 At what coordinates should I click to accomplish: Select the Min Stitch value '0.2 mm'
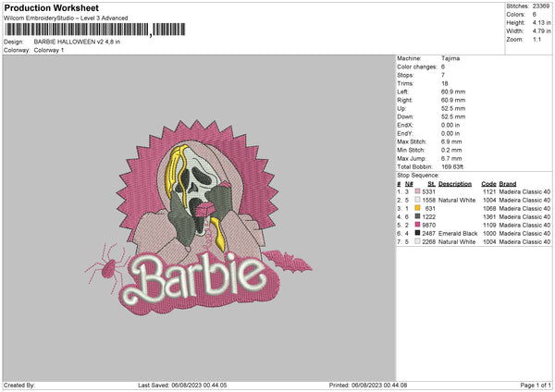pyautogui.click(x=451, y=150)
